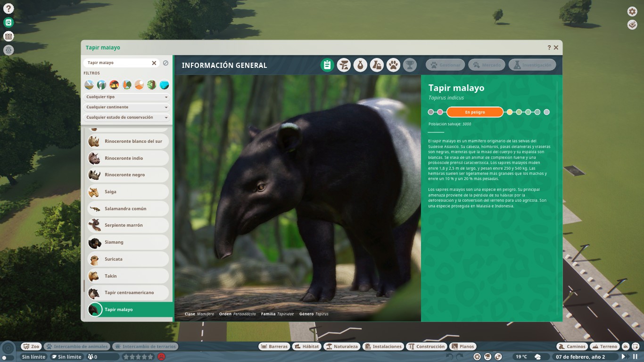This screenshot has height=362, width=644.
Task: Click the En peligro conservation status
Action: [475, 112]
